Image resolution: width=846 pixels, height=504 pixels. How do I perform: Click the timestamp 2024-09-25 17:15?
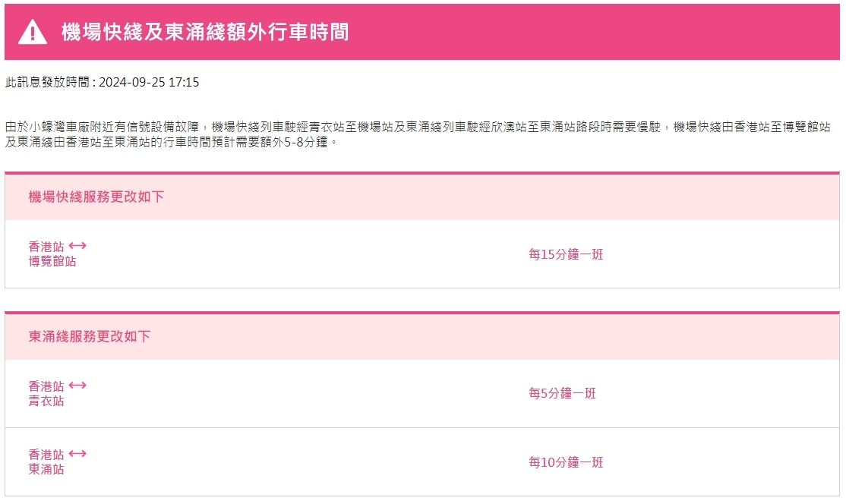coord(149,82)
